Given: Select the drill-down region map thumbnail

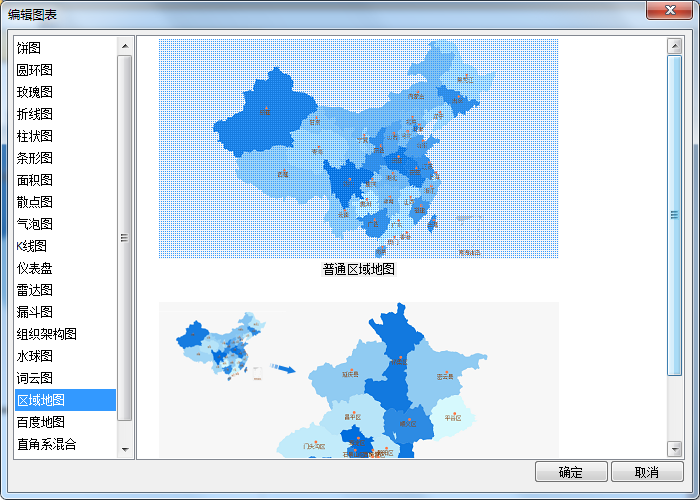Looking at the screenshot, I should 358,380.
